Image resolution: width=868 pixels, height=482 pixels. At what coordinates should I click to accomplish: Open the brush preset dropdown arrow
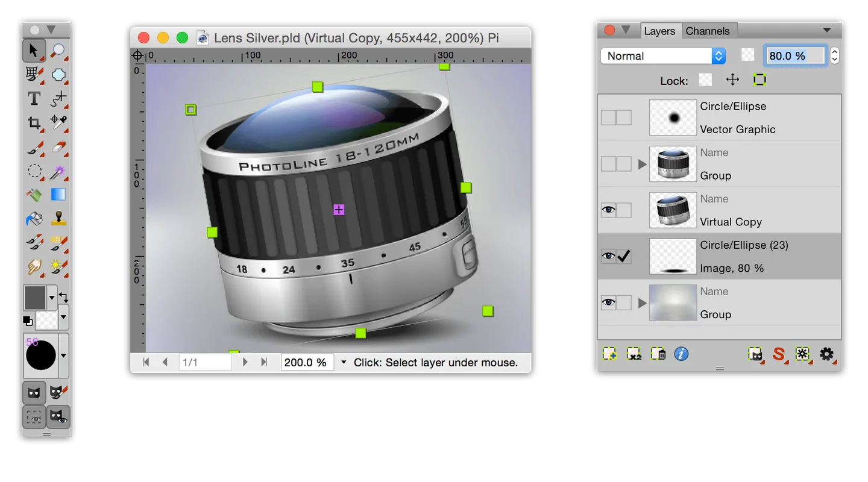click(x=63, y=355)
